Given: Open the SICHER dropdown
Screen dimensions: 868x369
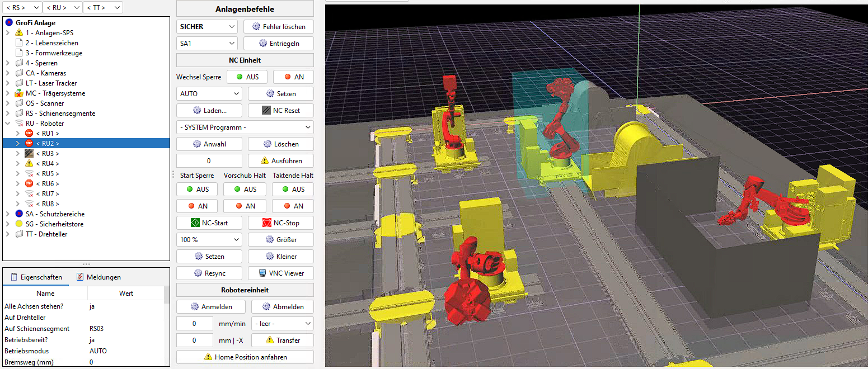Looking at the screenshot, I should [x=207, y=27].
